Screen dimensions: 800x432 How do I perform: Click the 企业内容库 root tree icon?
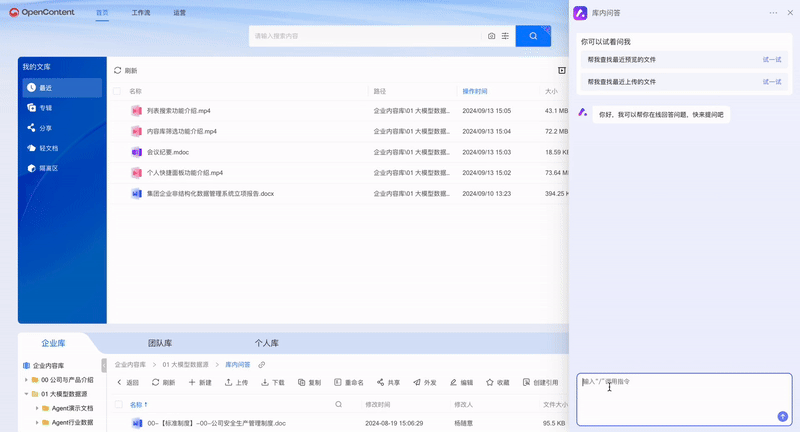pyautogui.click(x=27, y=366)
